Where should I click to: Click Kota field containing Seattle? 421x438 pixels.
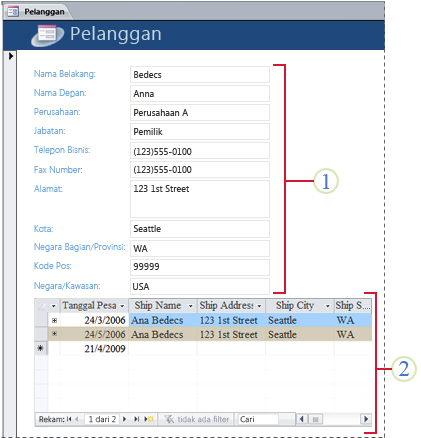click(x=200, y=229)
